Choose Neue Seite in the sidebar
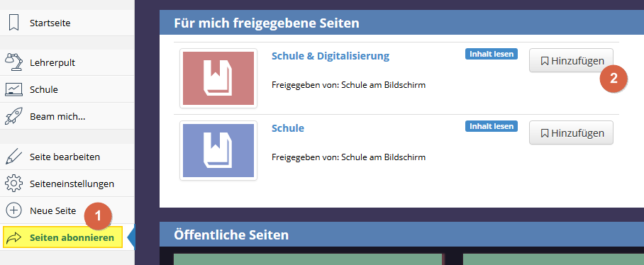Image resolution: width=644 pixels, height=265 pixels. click(67, 210)
